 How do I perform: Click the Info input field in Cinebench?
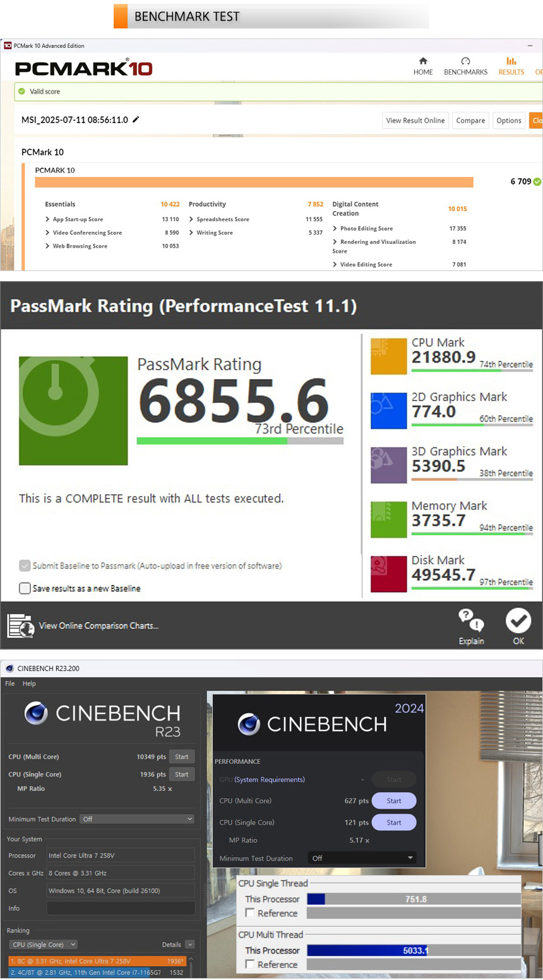tap(121, 908)
